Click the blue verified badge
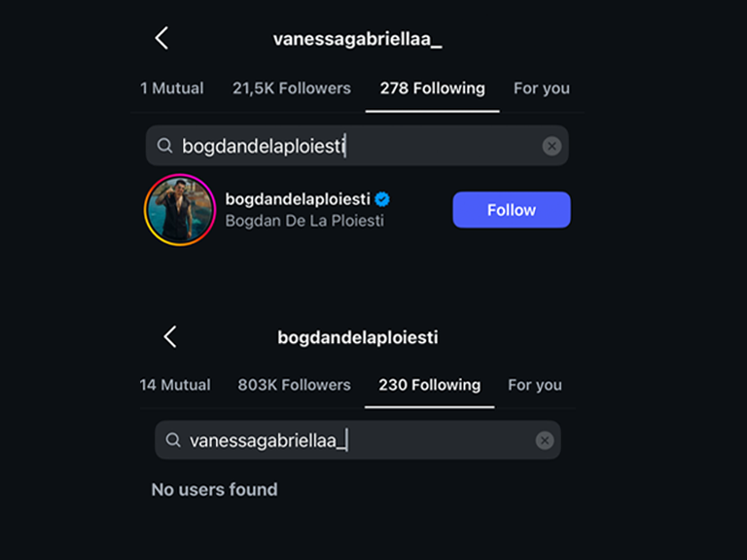The height and width of the screenshot is (560, 747). (383, 198)
